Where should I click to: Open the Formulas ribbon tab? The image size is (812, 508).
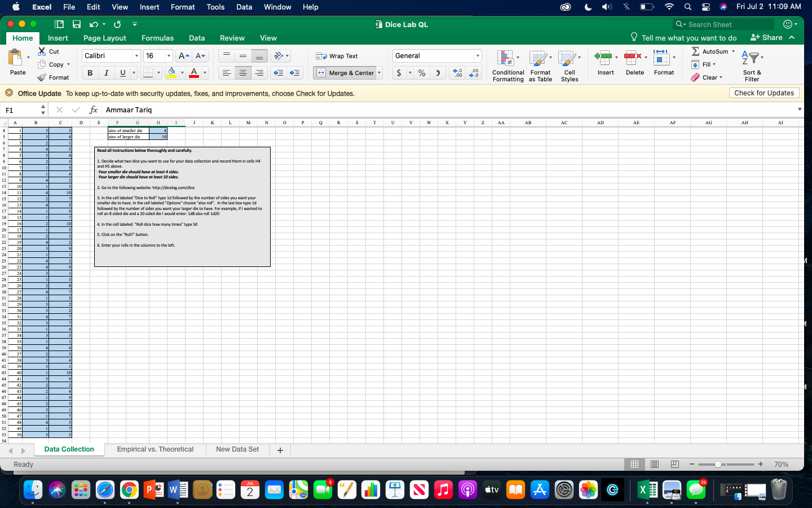pyautogui.click(x=157, y=38)
